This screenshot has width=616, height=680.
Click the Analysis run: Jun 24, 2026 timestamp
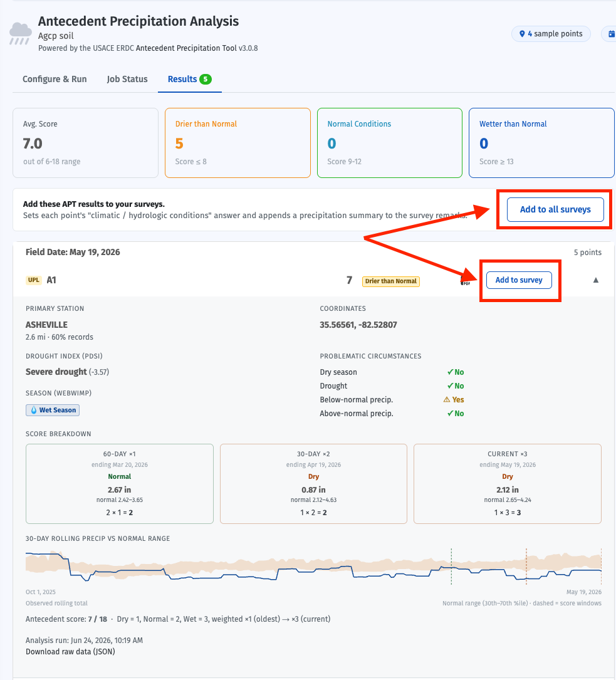pos(84,640)
